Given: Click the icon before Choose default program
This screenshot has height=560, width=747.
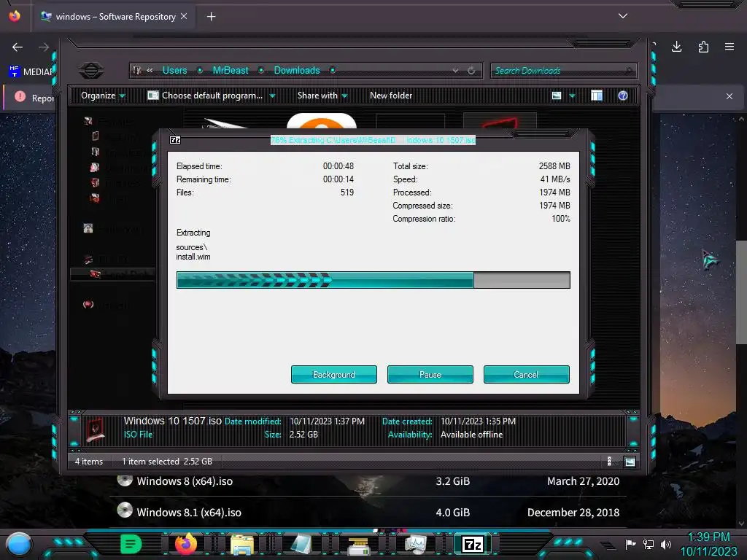Looking at the screenshot, I should click(x=153, y=96).
